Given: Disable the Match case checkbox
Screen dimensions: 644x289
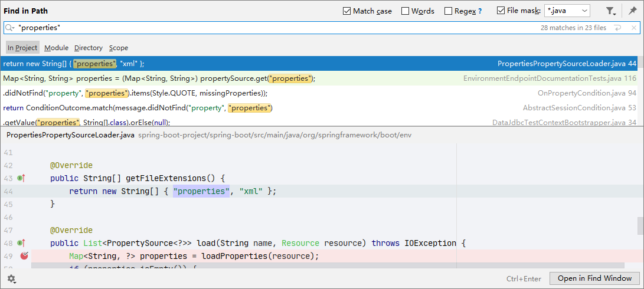Looking at the screenshot, I should point(347,11).
